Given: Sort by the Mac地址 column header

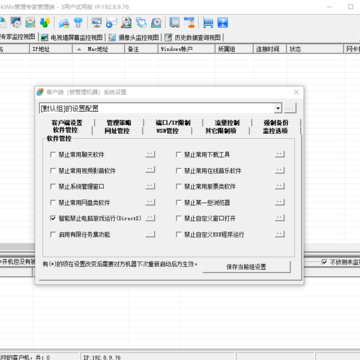Looking at the screenshot, I should tap(99, 49).
